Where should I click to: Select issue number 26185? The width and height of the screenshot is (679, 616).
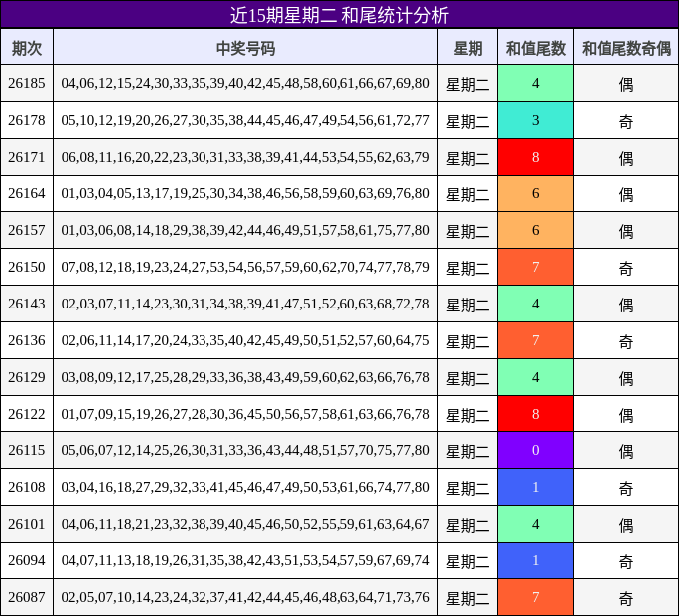tap(27, 83)
